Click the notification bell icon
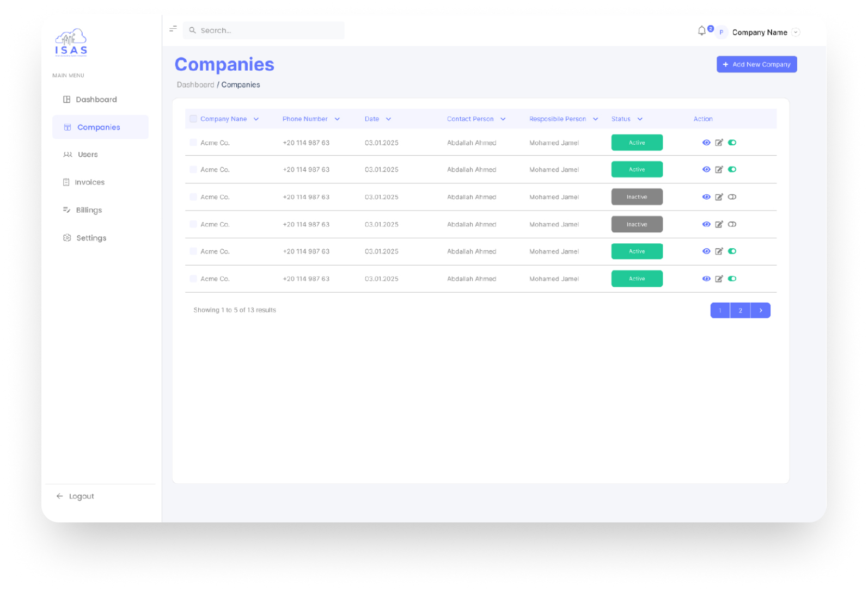The image size is (868, 591). click(701, 31)
